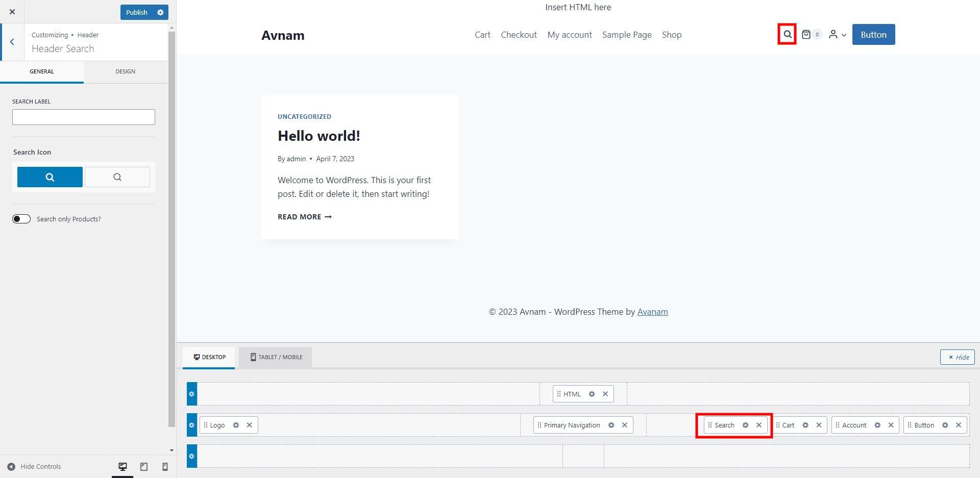
Task: Remove the HTML item from header builder
Action: [x=605, y=394]
